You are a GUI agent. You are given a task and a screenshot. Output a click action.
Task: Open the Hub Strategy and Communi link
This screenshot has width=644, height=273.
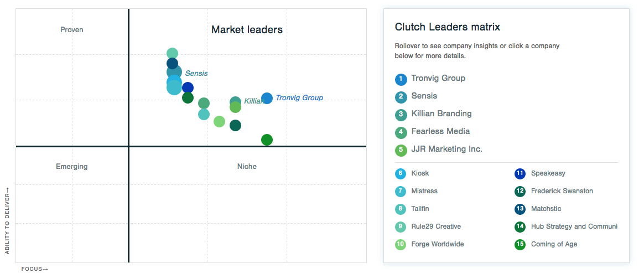[574, 226]
